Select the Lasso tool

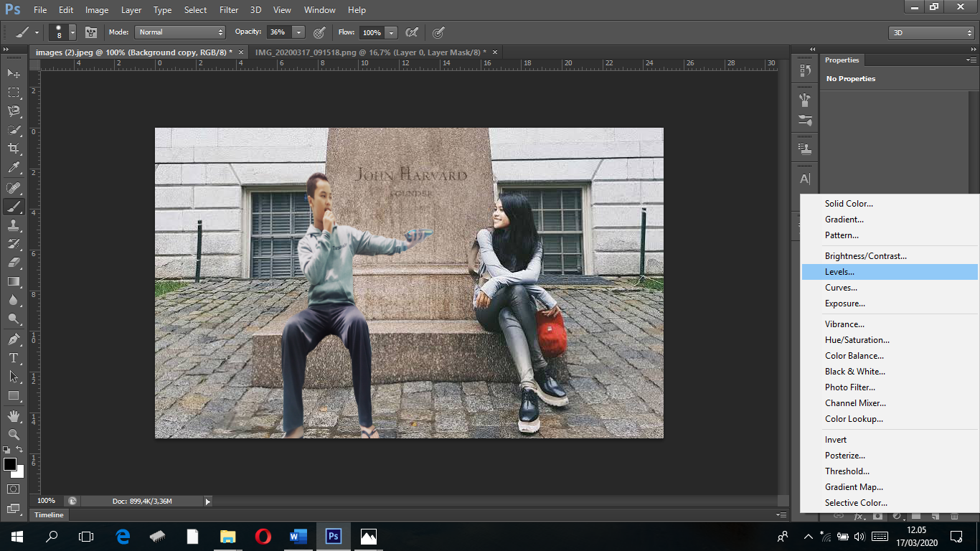14,111
